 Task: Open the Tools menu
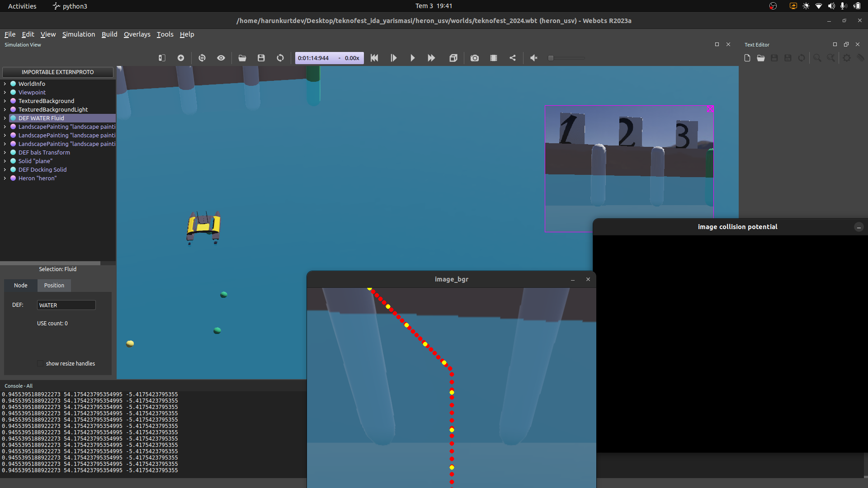165,34
